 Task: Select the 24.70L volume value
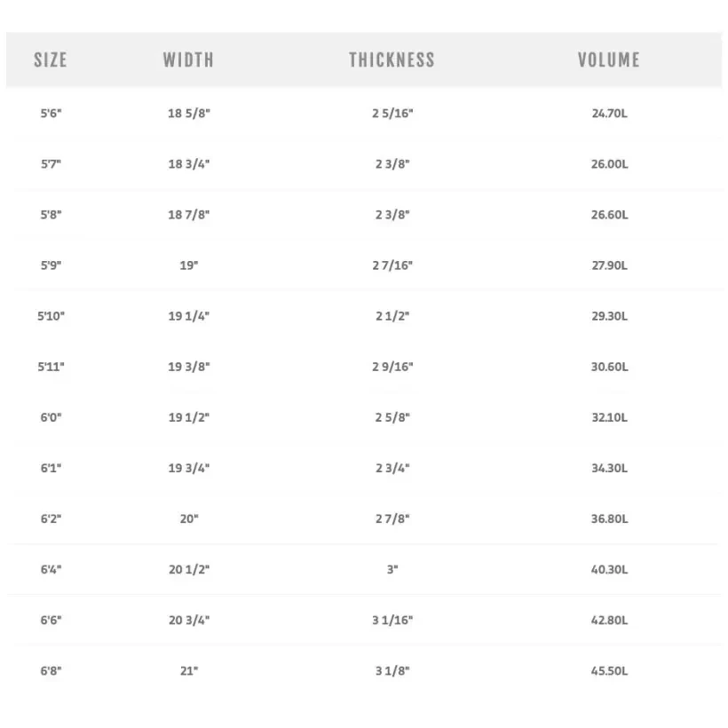[610, 114]
